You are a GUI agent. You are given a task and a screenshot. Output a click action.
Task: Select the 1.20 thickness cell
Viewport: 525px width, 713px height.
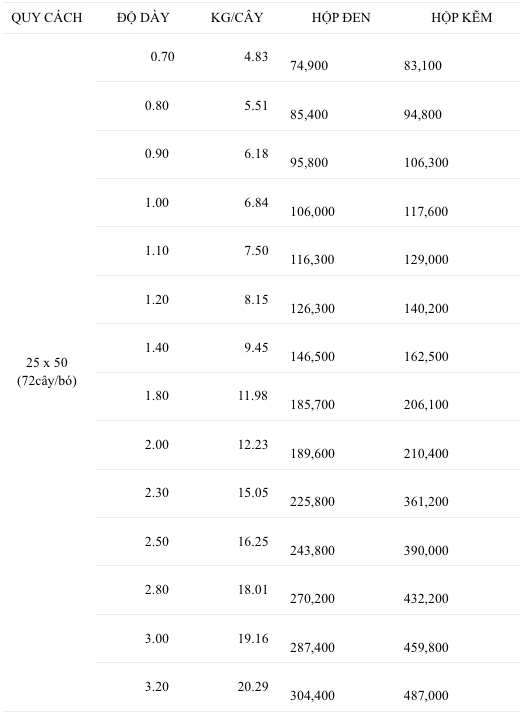coord(157,300)
